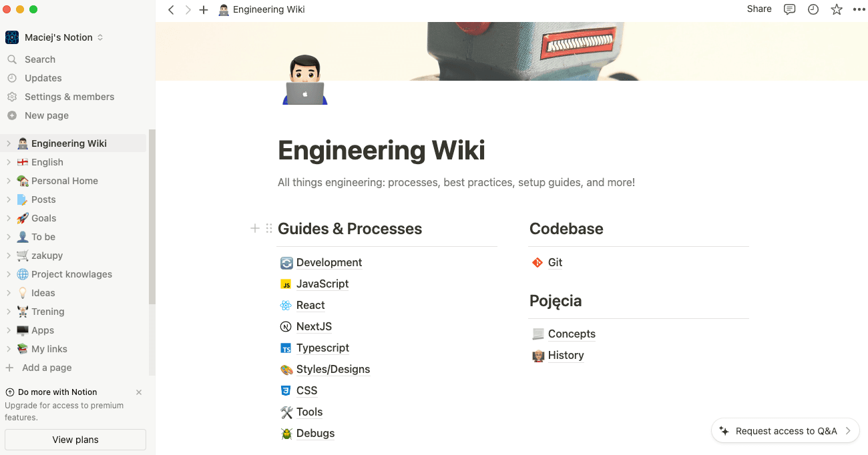The height and width of the screenshot is (455, 868).
Task: Click the JavaScript JS icon
Action: coord(286,284)
